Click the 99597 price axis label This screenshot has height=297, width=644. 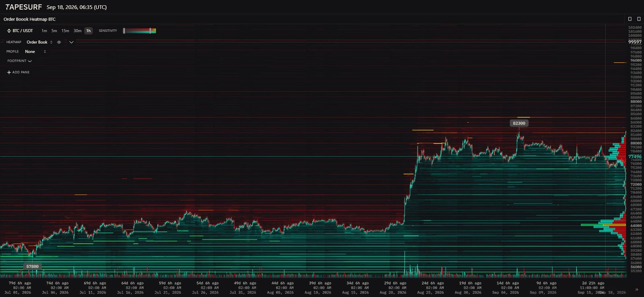[635, 42]
